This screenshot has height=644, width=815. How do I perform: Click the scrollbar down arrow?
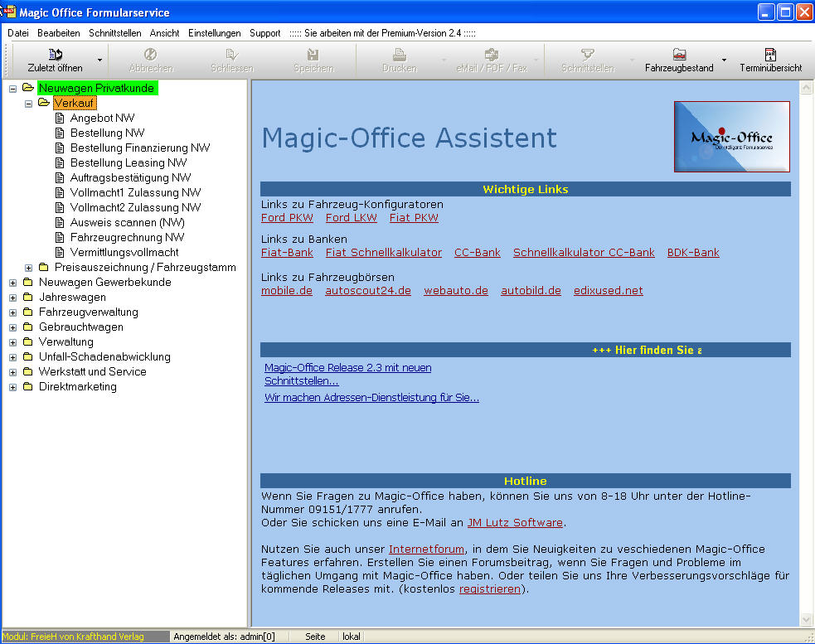pos(806,619)
